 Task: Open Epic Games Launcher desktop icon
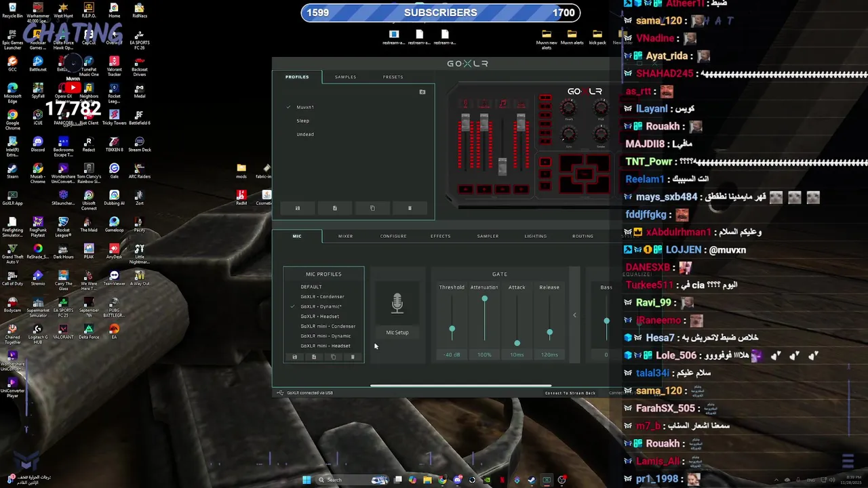[12, 40]
